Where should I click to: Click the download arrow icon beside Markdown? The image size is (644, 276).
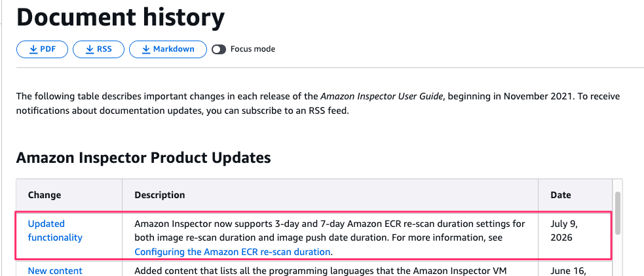tap(146, 49)
